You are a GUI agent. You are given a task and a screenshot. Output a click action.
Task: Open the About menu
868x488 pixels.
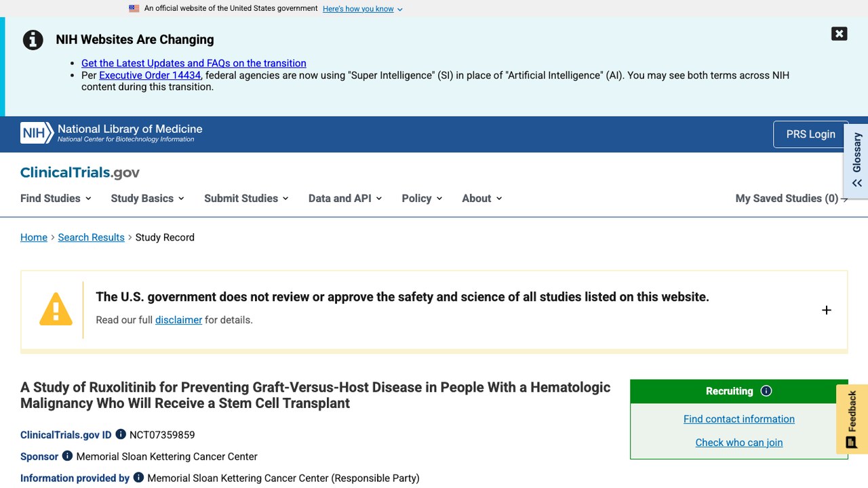click(482, 198)
